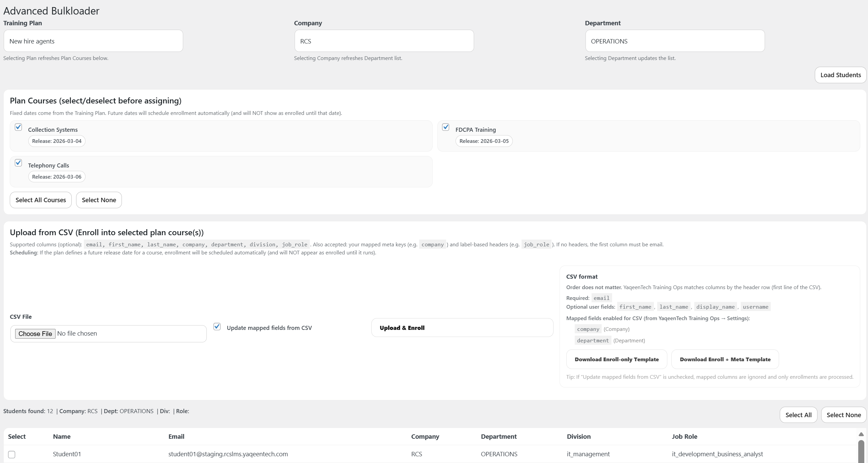Disable Update mapped fields from CSV

click(x=217, y=327)
